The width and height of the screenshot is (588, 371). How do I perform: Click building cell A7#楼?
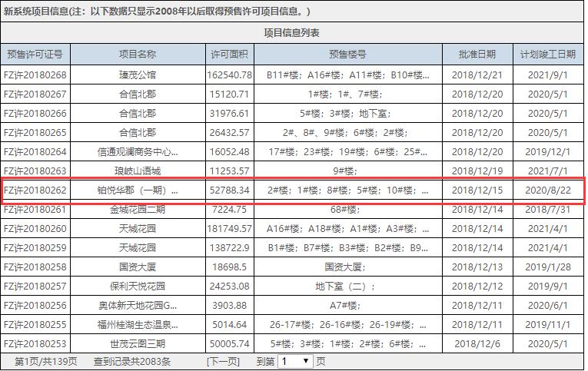(x=345, y=306)
